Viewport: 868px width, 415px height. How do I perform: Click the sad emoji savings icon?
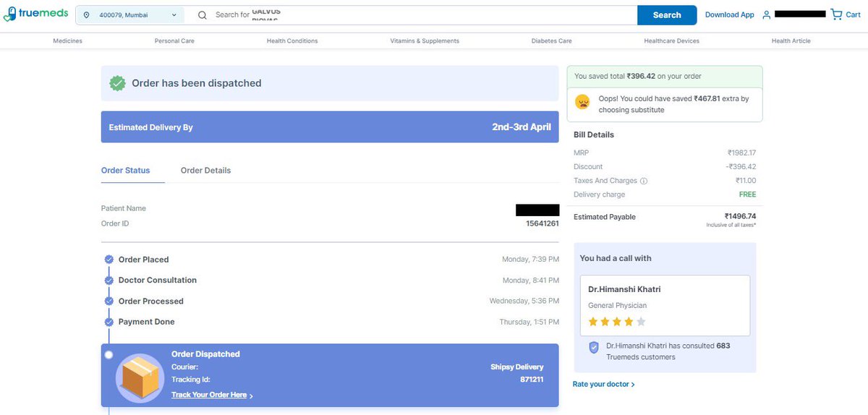[x=582, y=102]
